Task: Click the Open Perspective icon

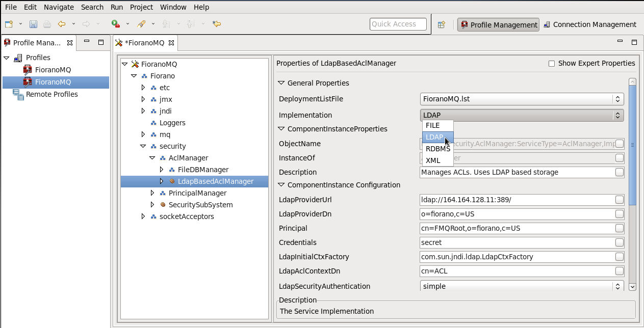Action: (x=442, y=24)
